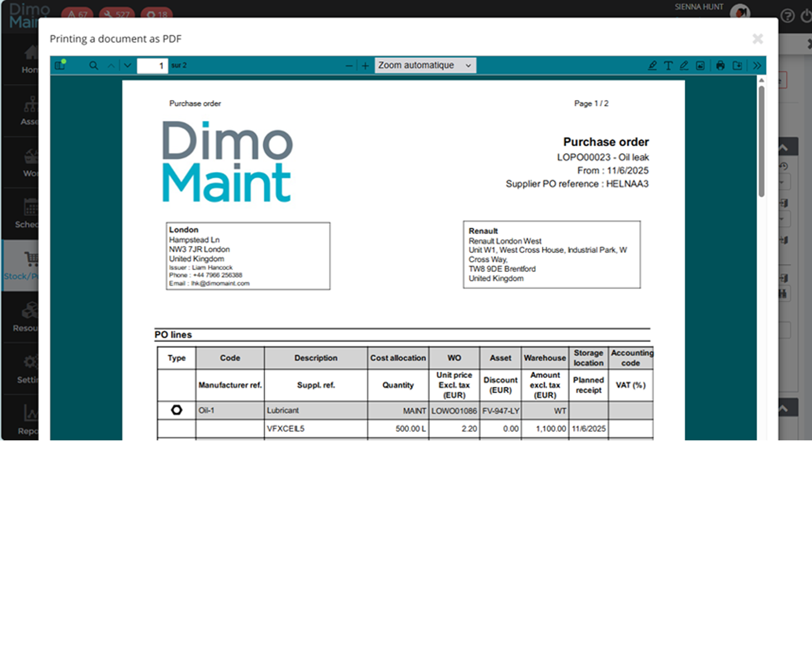Image resolution: width=812 pixels, height=650 pixels.
Task: Open the Zoom automatique dropdown
Action: click(424, 65)
